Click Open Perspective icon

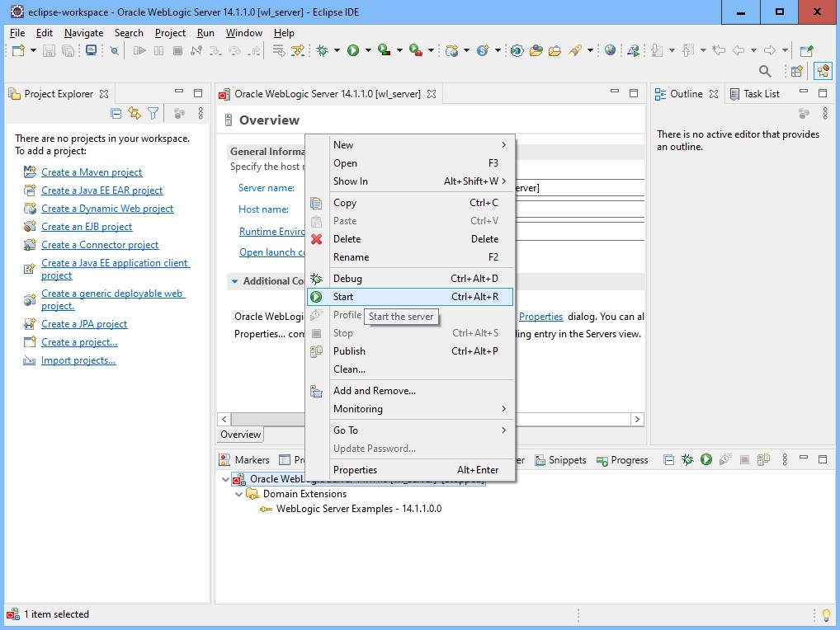point(796,71)
